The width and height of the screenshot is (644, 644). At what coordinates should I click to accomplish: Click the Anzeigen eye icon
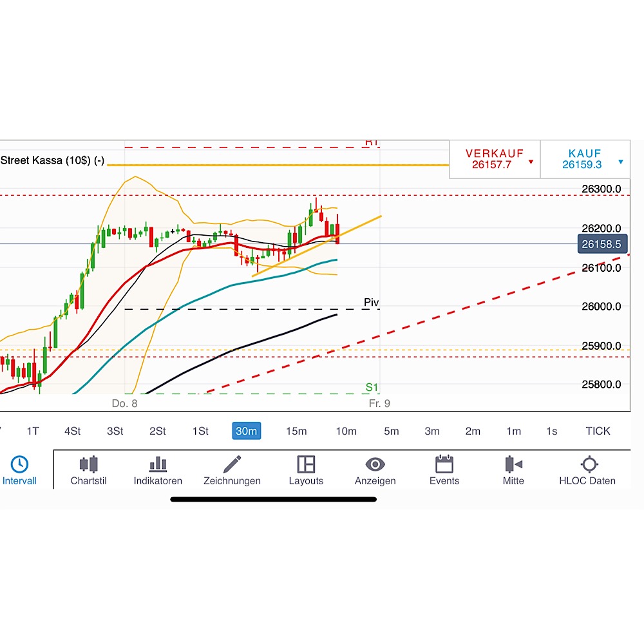[375, 464]
